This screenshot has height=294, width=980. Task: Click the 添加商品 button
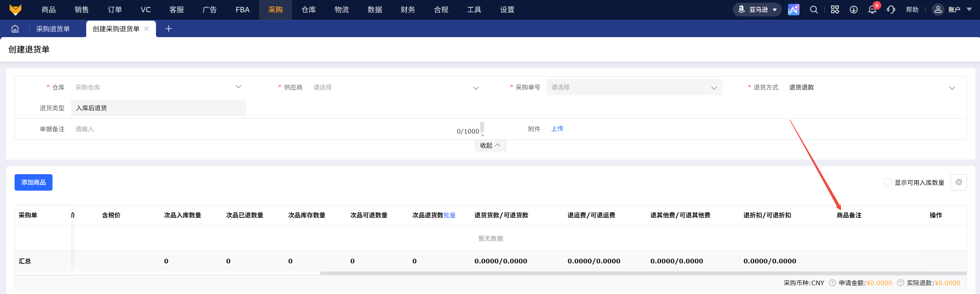[33, 182]
